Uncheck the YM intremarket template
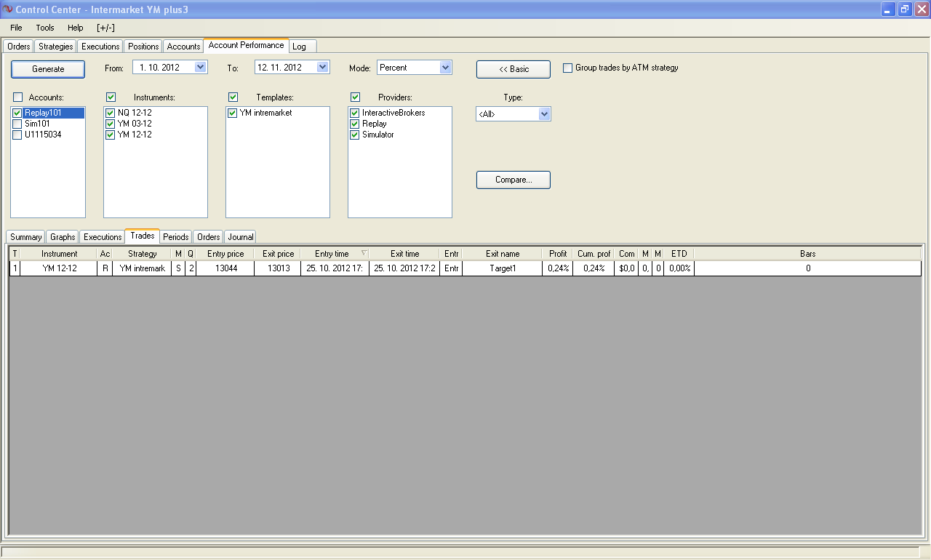931x560 pixels. [232, 113]
